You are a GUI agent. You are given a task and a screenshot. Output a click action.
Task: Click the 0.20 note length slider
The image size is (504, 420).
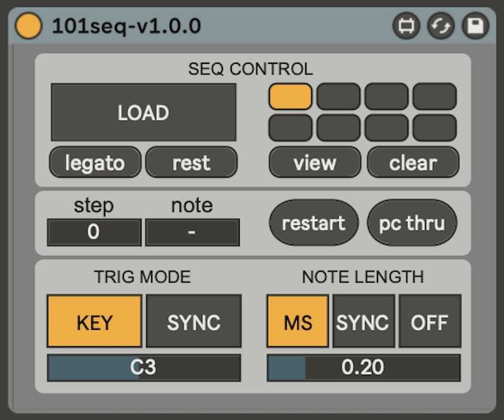coord(363,367)
